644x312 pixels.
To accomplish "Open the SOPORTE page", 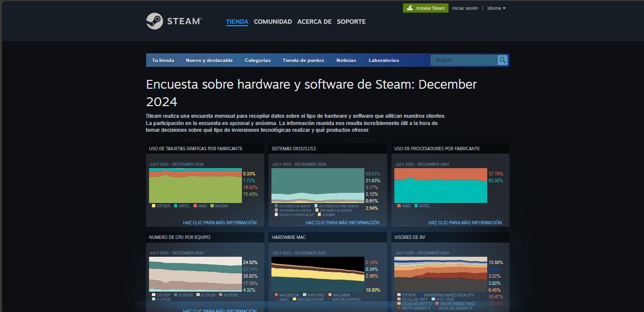I will tap(351, 22).
